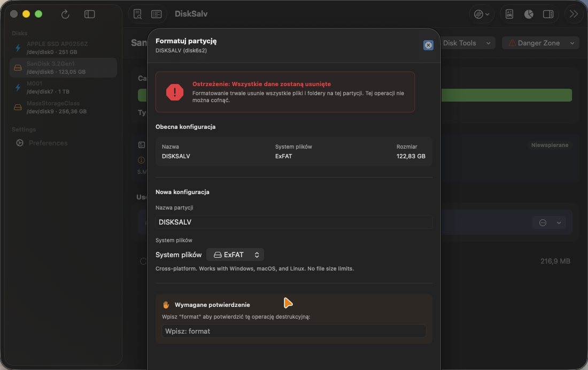Screen dimensions: 588x370
Task: Click the green zoom window button
Action: tap(38, 14)
